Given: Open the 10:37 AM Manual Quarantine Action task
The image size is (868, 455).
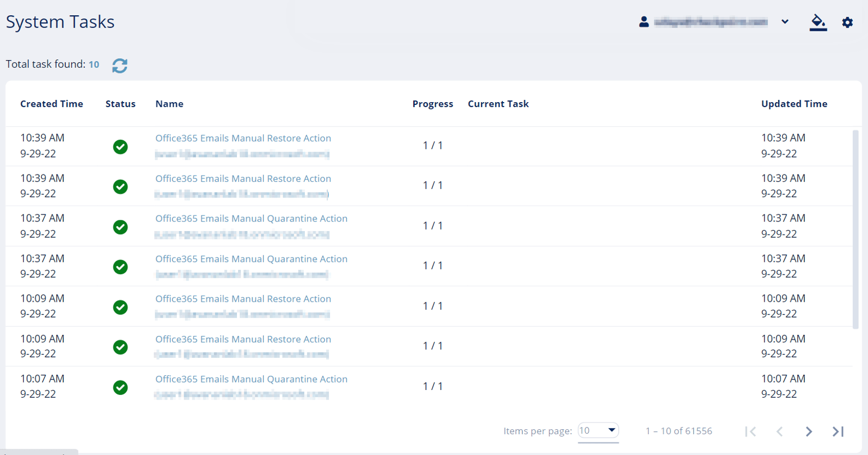Looking at the screenshot, I should click(x=250, y=219).
